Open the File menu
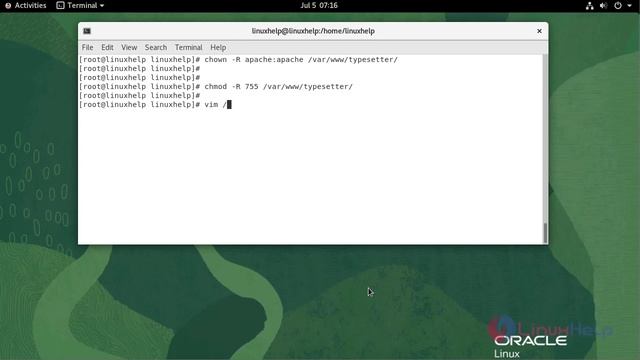The height and width of the screenshot is (360, 640). 87,47
